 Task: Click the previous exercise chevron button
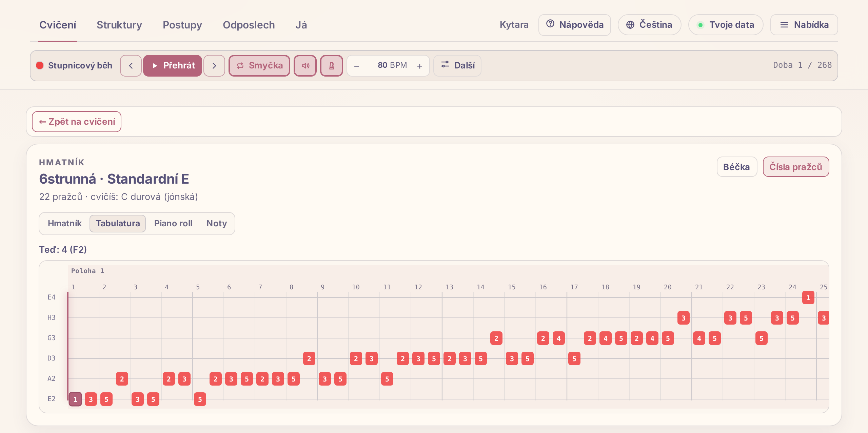[131, 66]
